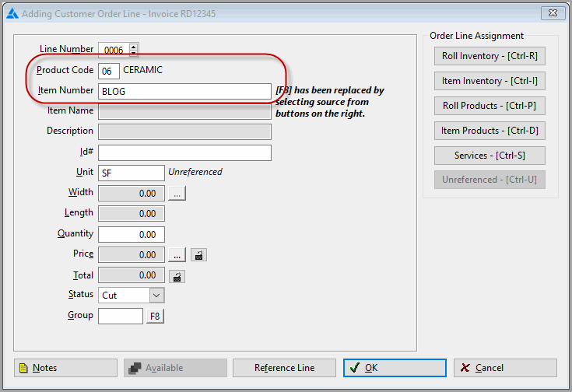This screenshot has height=392, width=572.
Task: Focus the Item Number field
Action: (x=184, y=92)
